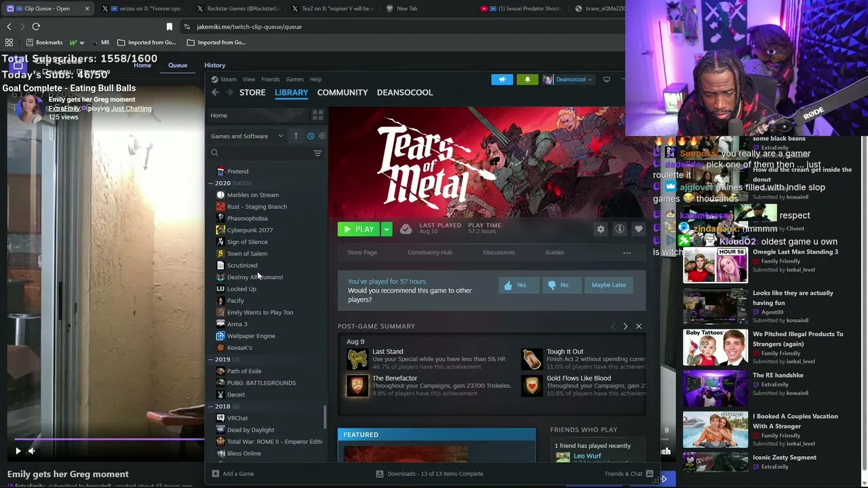The image size is (868, 488).
Task: Open the Friends menu in Steam
Action: click(x=271, y=79)
